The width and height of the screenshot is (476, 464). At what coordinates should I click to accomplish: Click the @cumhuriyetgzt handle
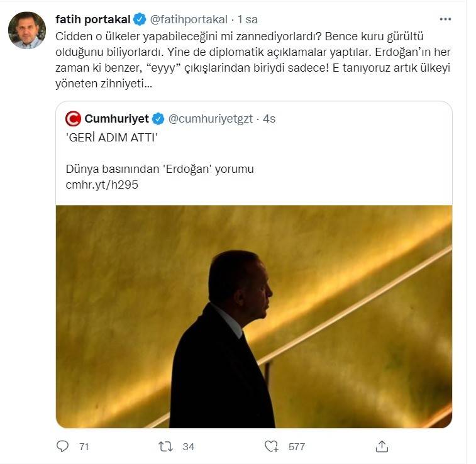(211, 119)
